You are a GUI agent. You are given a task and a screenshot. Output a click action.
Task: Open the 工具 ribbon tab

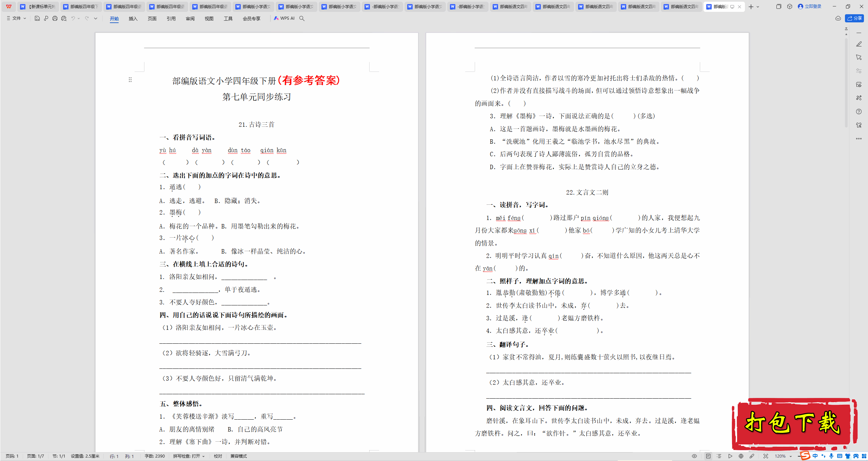(228, 19)
